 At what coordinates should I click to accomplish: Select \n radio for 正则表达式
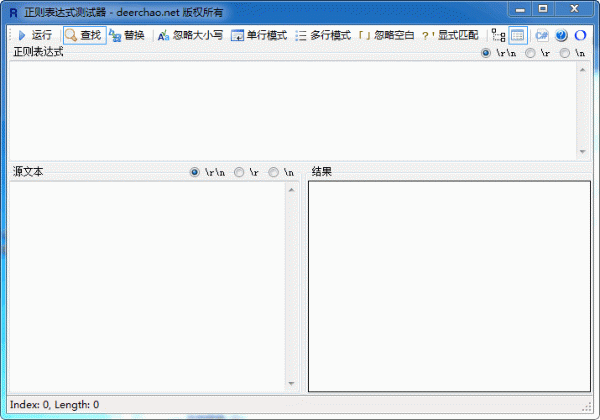[565, 52]
